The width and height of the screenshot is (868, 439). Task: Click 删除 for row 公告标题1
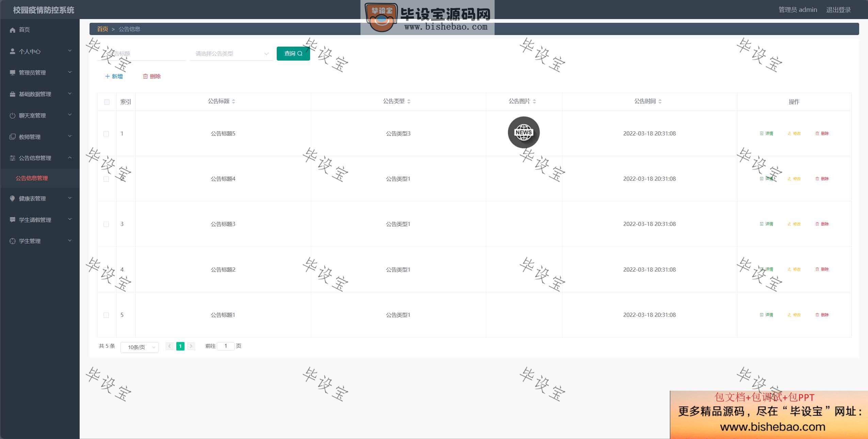click(x=822, y=315)
